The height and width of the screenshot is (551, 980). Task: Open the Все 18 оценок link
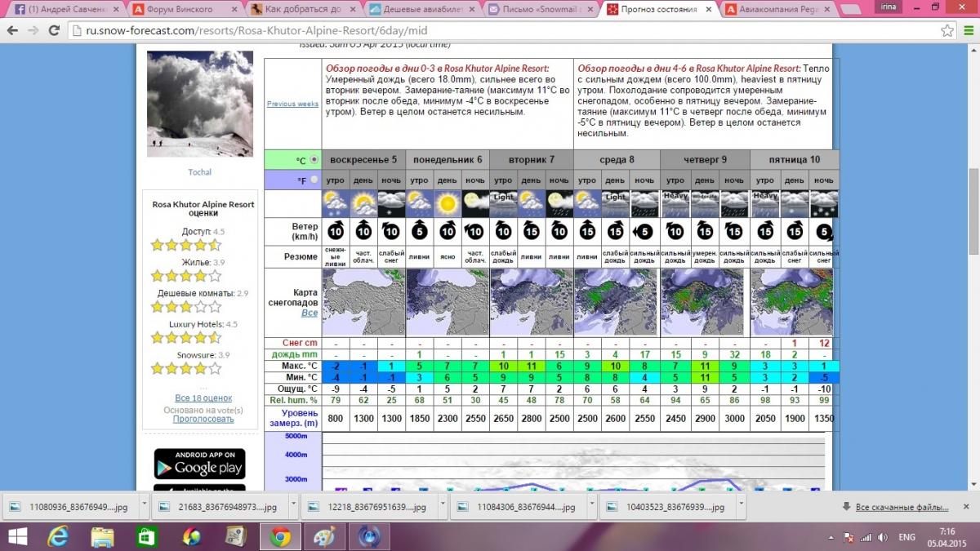click(x=203, y=398)
